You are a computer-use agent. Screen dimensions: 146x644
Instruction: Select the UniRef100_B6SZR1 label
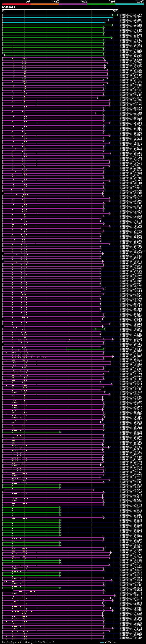131,135
